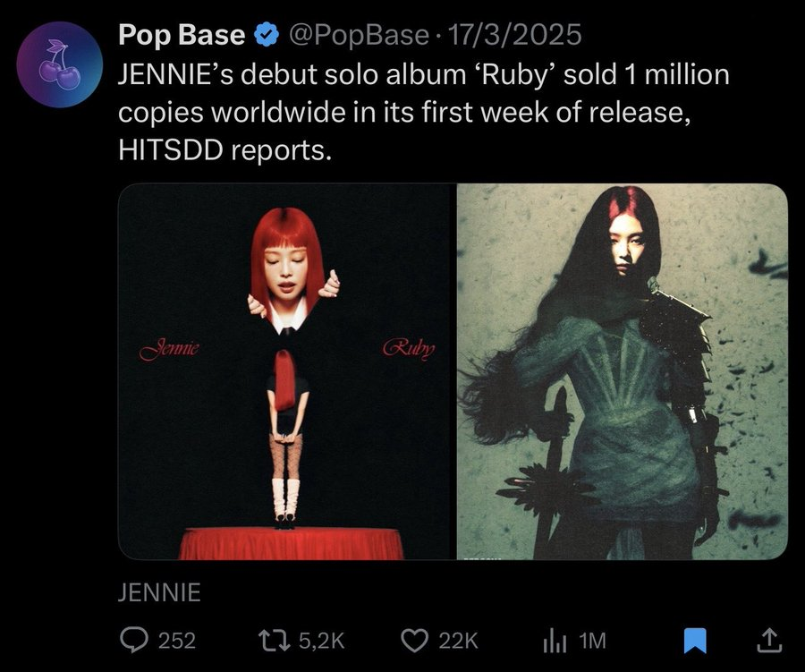
Task: Open analytics via the bar chart icon
Action: click(x=556, y=641)
